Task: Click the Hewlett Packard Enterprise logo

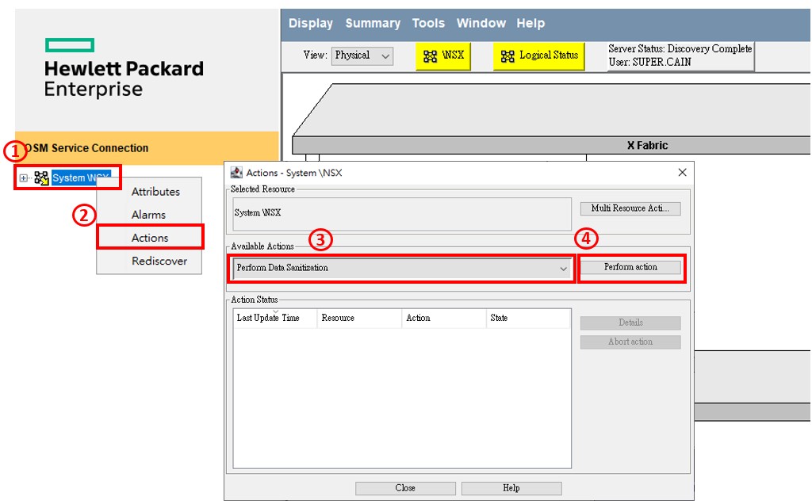Action: pos(124,68)
